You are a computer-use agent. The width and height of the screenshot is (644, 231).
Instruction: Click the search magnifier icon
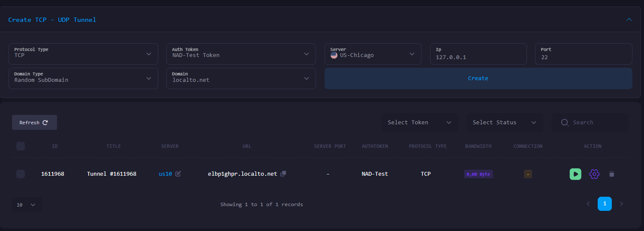tap(565, 123)
